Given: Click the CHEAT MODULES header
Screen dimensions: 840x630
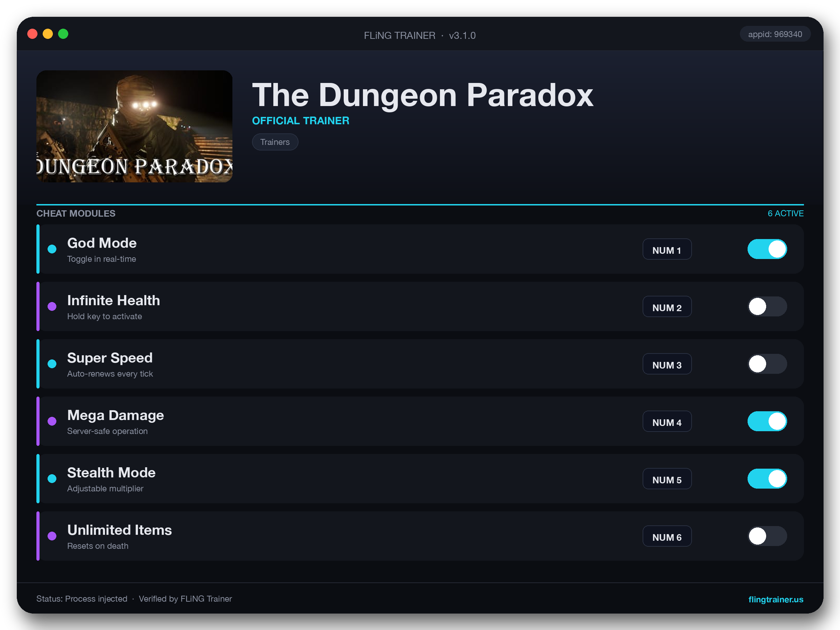Looking at the screenshot, I should tap(76, 213).
